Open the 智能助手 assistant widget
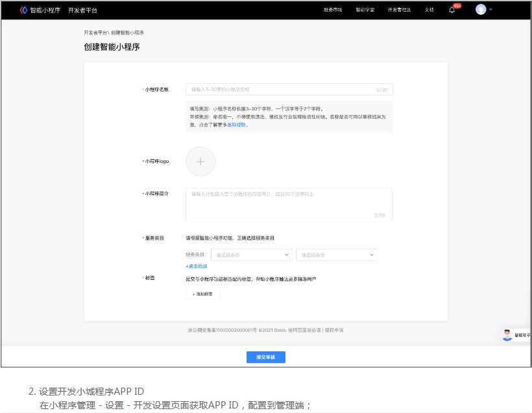532x413 pixels. click(x=516, y=335)
